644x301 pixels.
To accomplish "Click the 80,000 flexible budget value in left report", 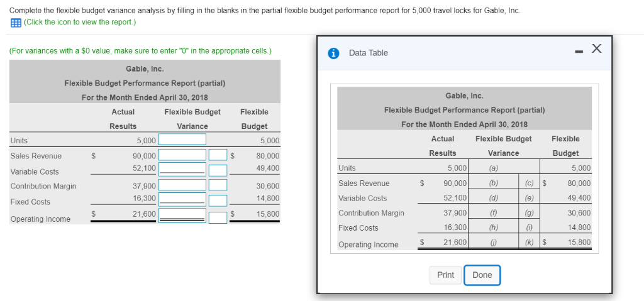I will pyautogui.click(x=268, y=156).
